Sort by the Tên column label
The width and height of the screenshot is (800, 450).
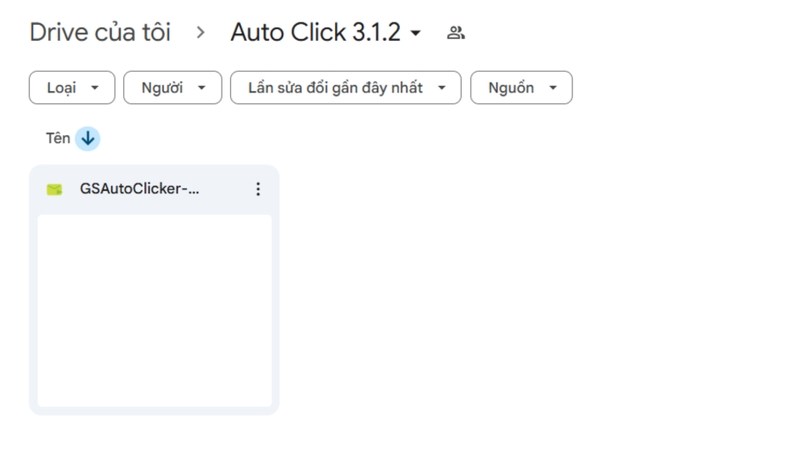click(x=58, y=138)
